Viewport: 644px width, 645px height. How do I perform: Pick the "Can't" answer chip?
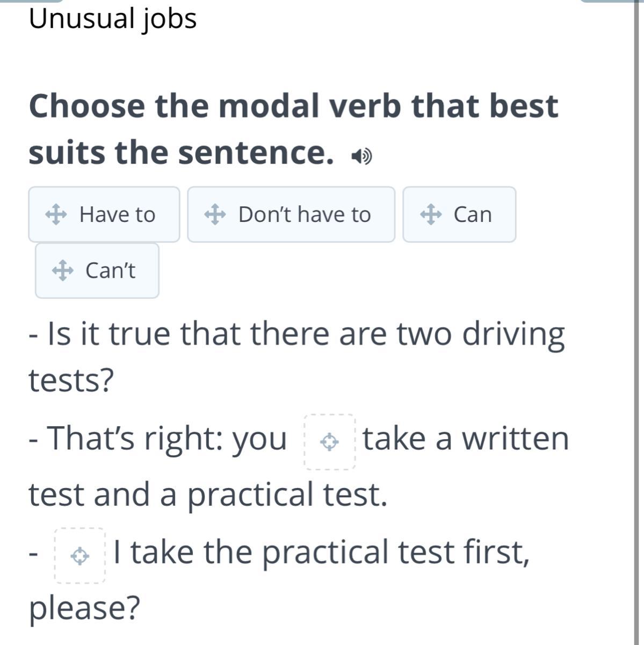click(x=110, y=270)
